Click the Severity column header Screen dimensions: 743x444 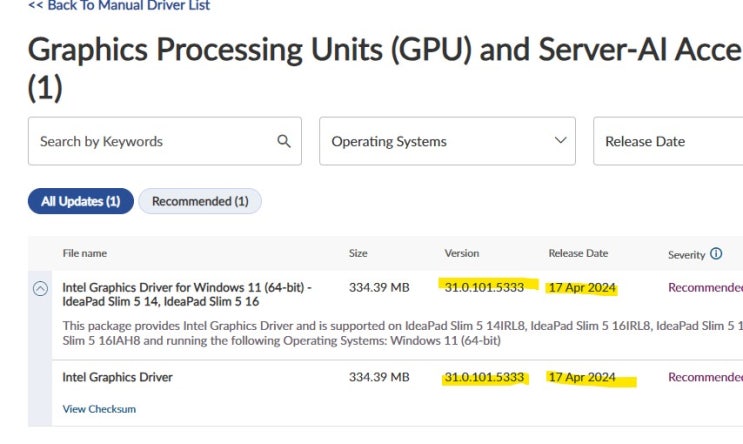pyautogui.click(x=686, y=254)
